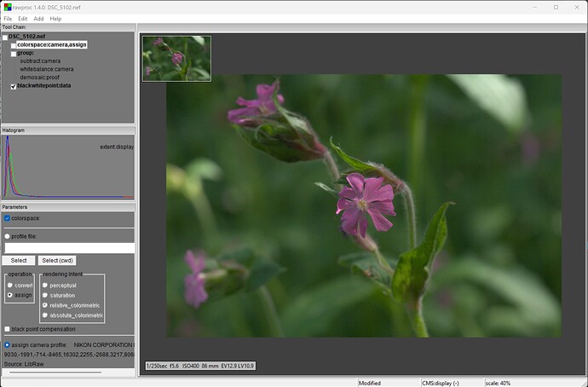Select subtract:camera in tool chain
The height and width of the screenshot is (387, 588).
click(x=40, y=61)
